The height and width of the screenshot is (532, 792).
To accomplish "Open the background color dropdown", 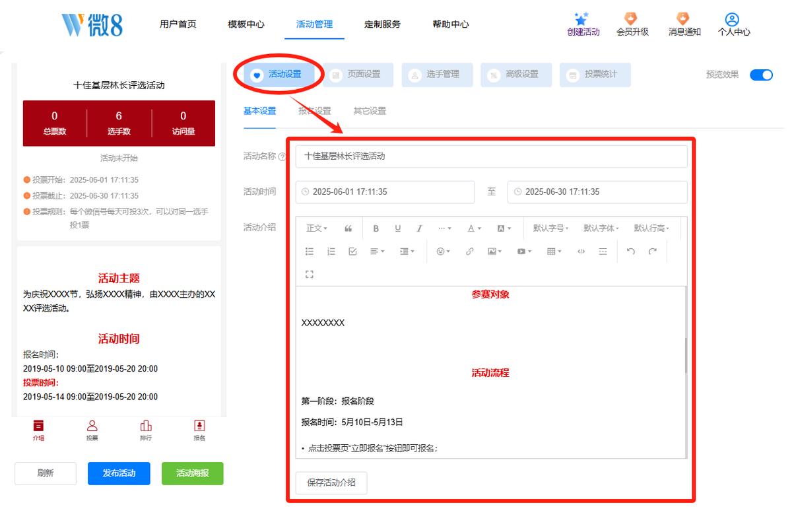I will pos(504,228).
